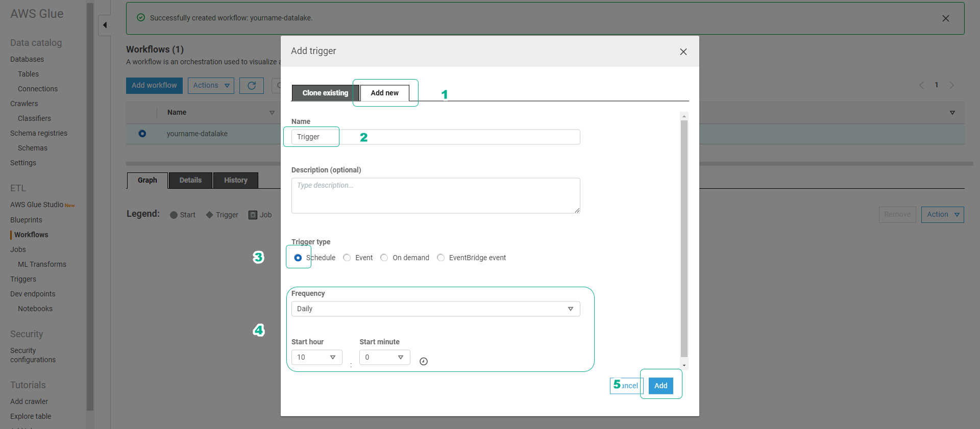Open Connections in the sidebar
The height and width of the screenshot is (429, 980).
coord(38,89)
